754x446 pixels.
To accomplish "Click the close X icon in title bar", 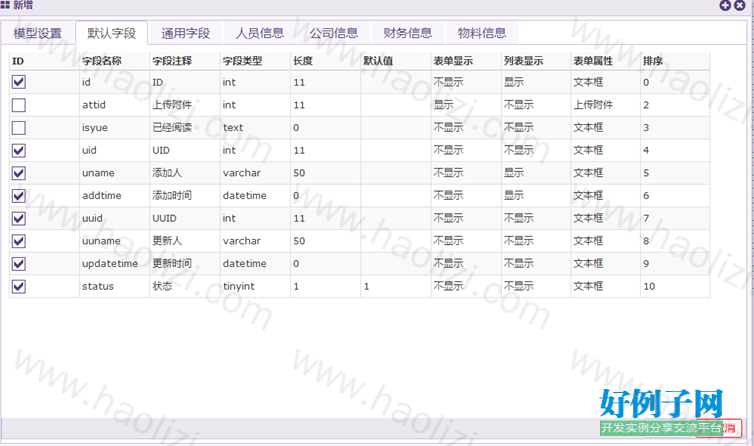I will (740, 5).
